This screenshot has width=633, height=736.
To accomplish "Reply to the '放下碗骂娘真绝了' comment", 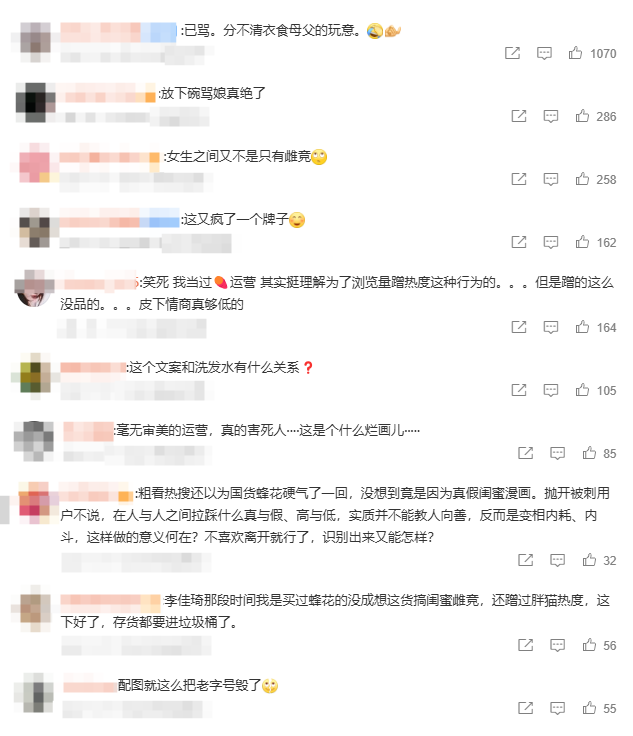I will 550,116.
